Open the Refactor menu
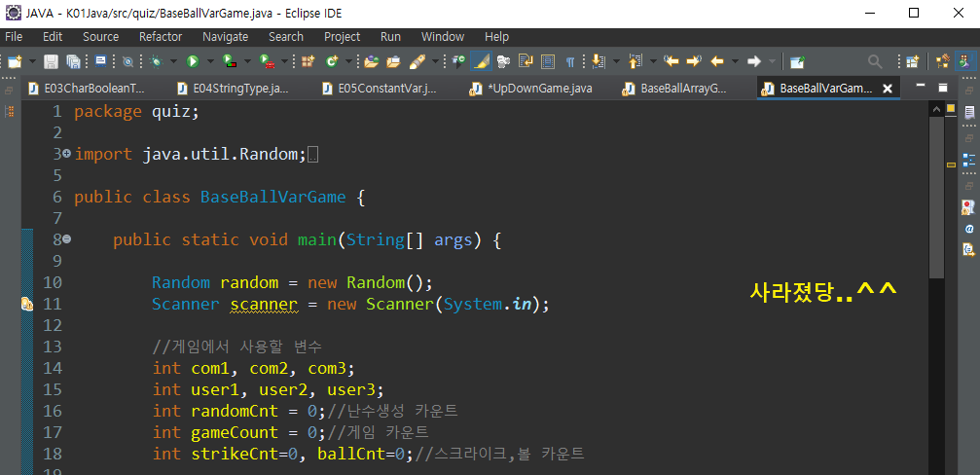The width and height of the screenshot is (980, 475). pyautogui.click(x=161, y=37)
